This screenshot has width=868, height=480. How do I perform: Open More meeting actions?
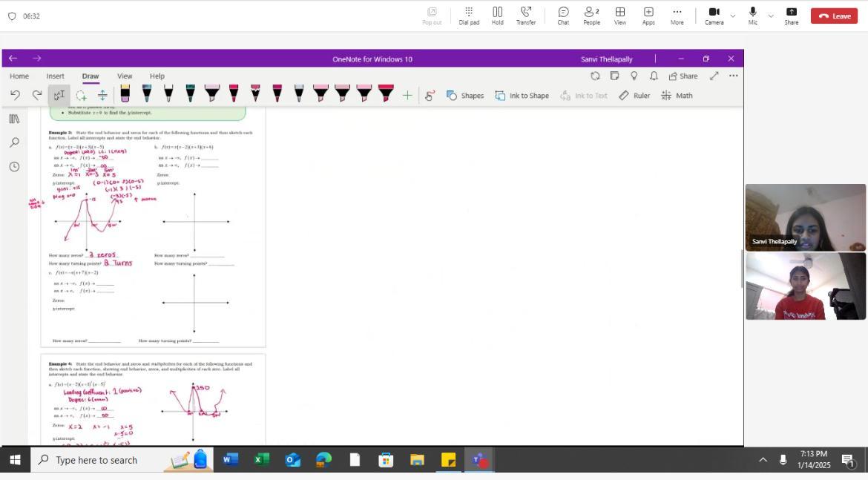click(x=677, y=16)
